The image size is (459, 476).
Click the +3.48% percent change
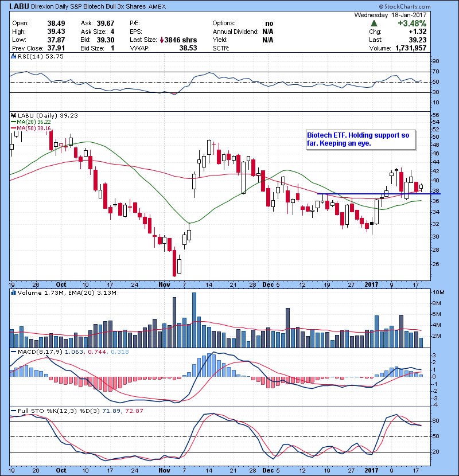click(x=412, y=24)
